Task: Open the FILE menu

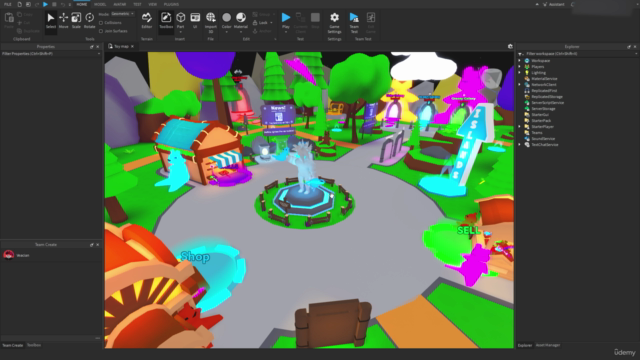Action: pos(8,4)
